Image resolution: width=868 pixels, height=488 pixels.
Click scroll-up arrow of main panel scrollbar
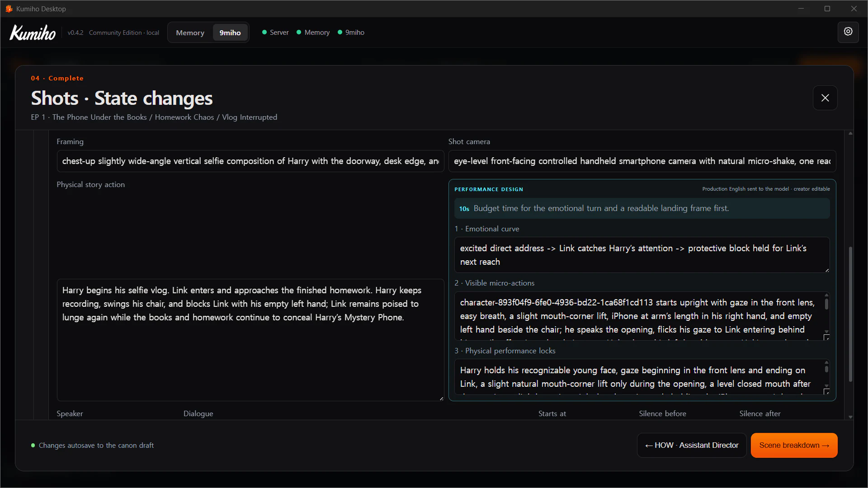(x=850, y=133)
